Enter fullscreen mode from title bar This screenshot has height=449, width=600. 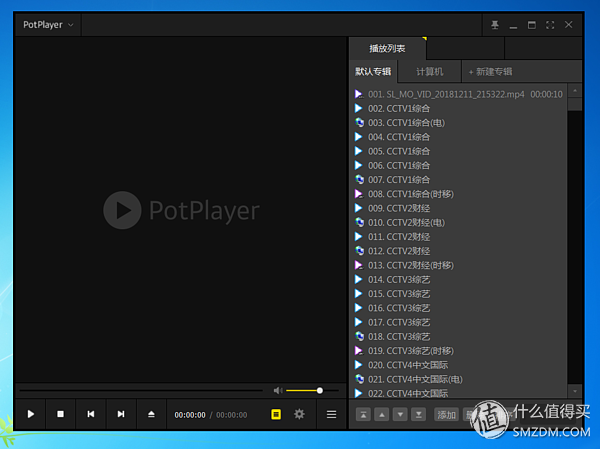click(550, 24)
